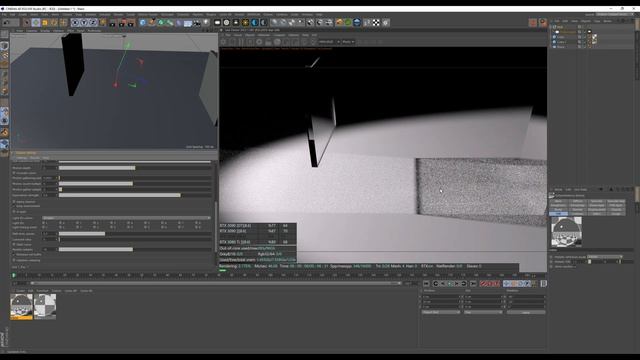Toggle the Alpha channel checkbox
Viewport: 640px width, 360px height.
point(14,202)
